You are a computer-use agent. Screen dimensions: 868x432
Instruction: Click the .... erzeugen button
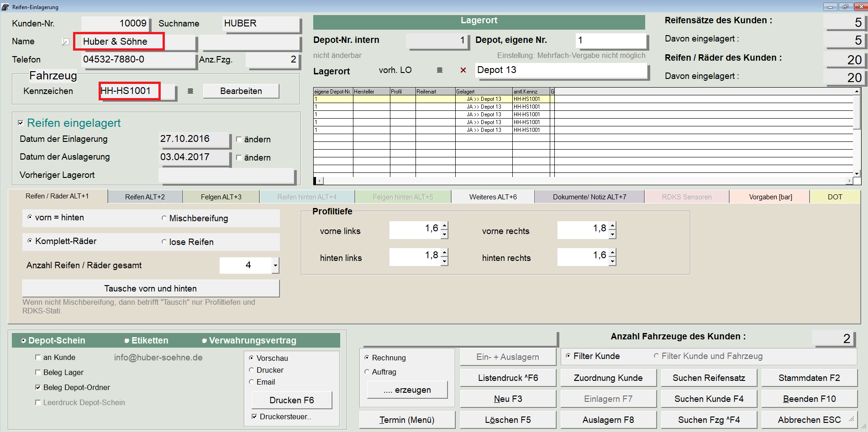pos(407,390)
